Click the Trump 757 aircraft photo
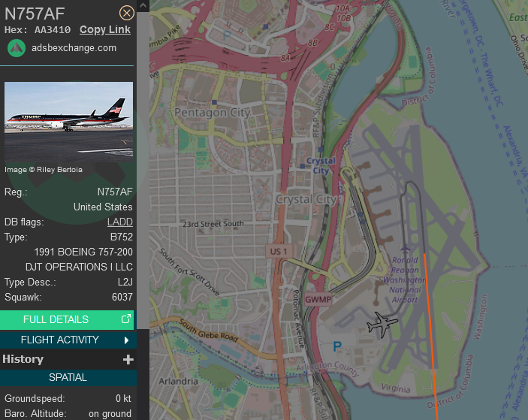528x420 pixels. pyautogui.click(x=68, y=122)
